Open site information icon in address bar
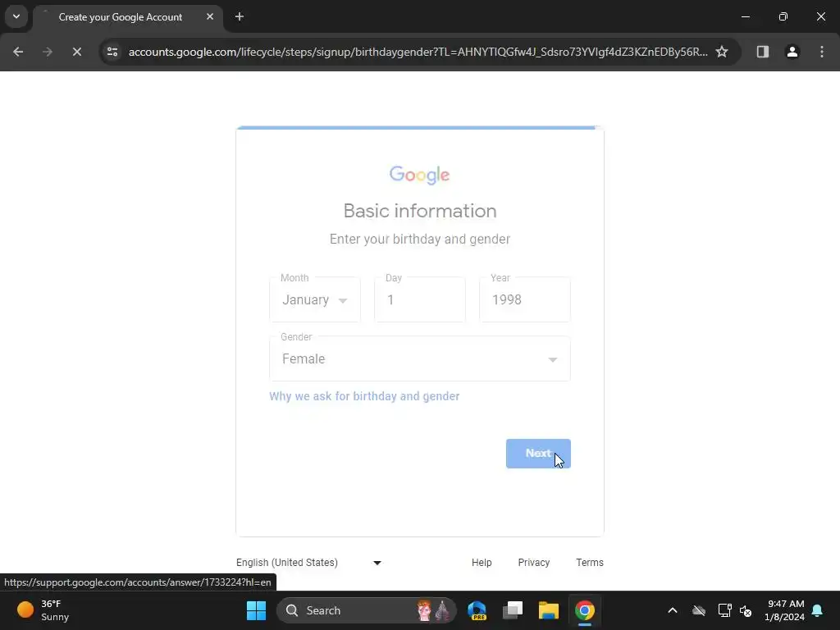 coord(112,52)
